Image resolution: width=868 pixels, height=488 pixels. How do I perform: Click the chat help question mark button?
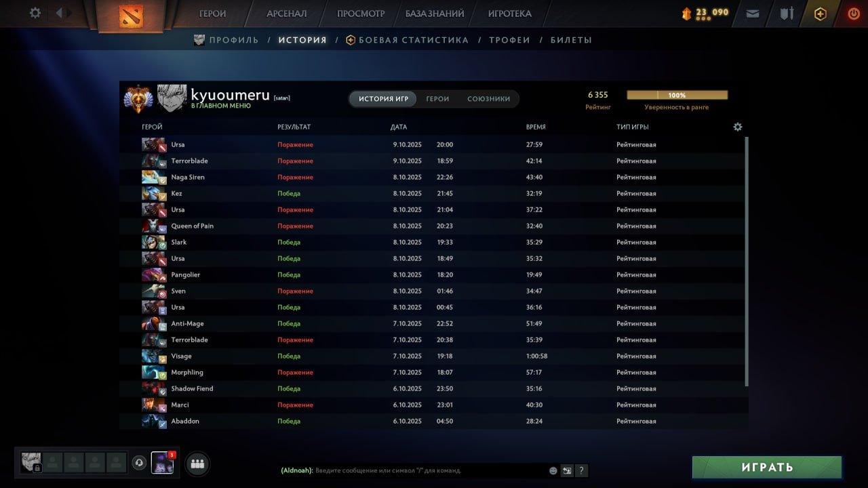(581, 470)
